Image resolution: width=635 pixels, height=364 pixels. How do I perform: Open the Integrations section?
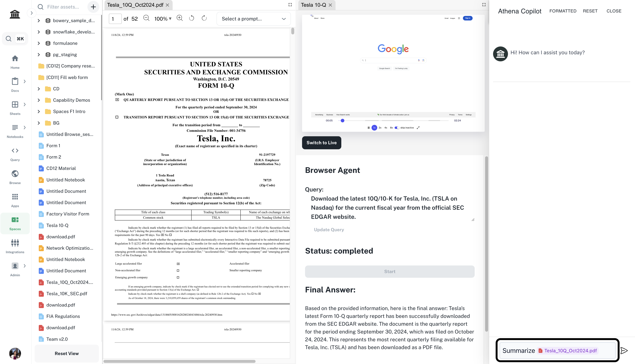(x=15, y=246)
